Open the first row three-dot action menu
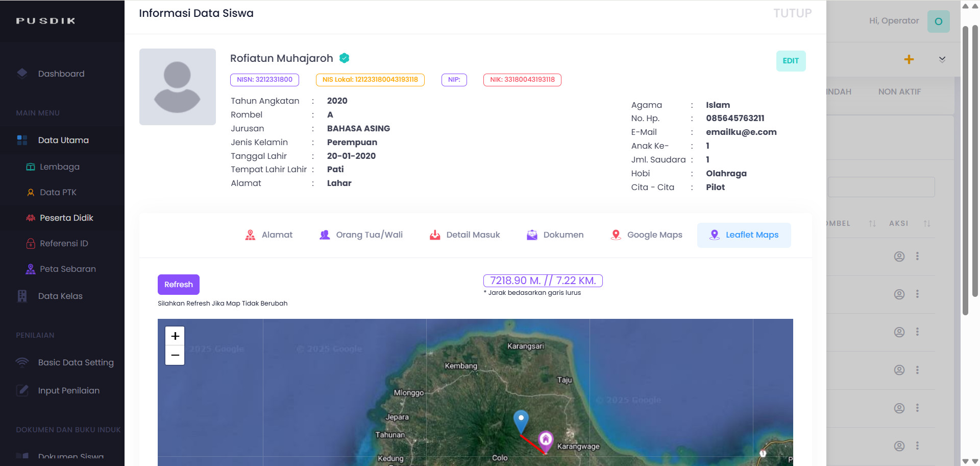The height and width of the screenshot is (466, 980). pos(917,257)
